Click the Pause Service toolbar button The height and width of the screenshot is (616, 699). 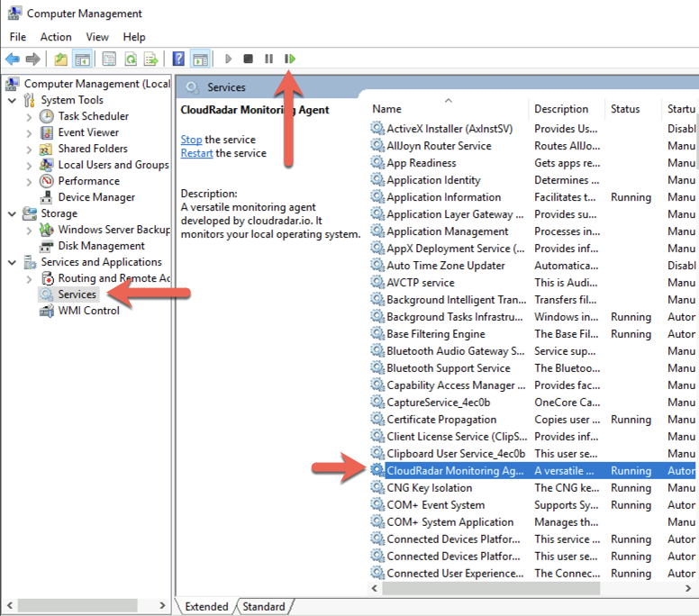pos(268,59)
